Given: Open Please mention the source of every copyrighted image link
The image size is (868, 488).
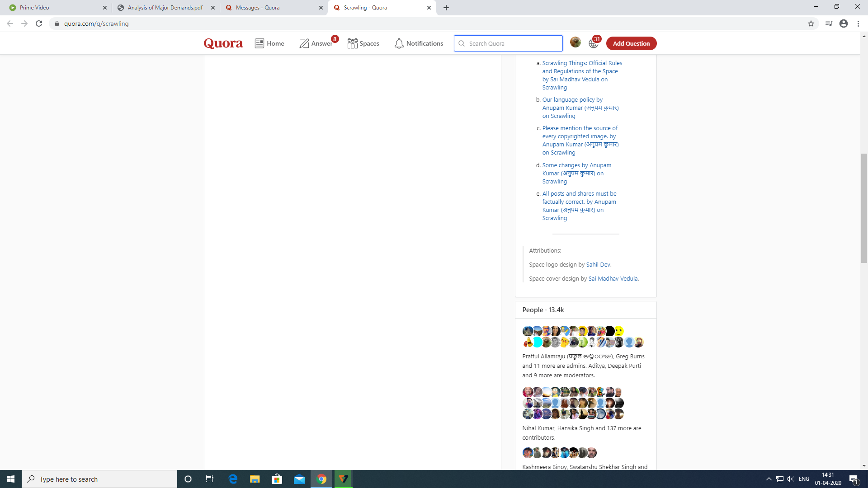Looking at the screenshot, I should (x=580, y=140).
